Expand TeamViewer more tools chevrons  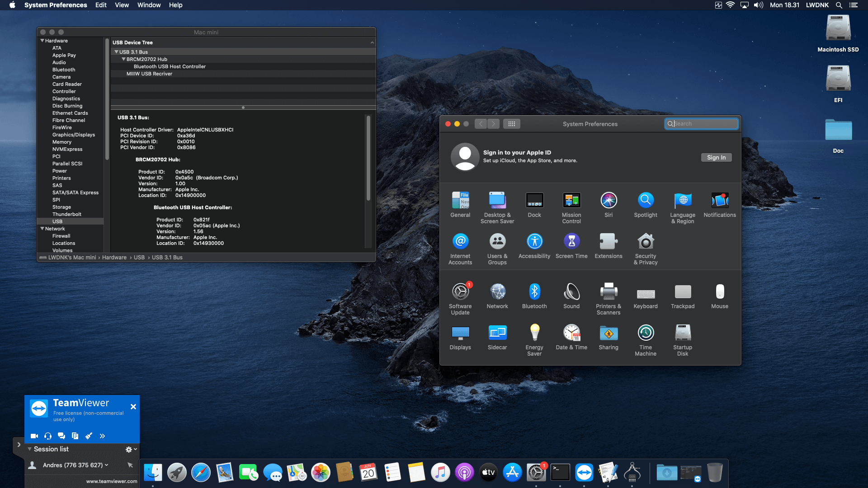point(102,436)
